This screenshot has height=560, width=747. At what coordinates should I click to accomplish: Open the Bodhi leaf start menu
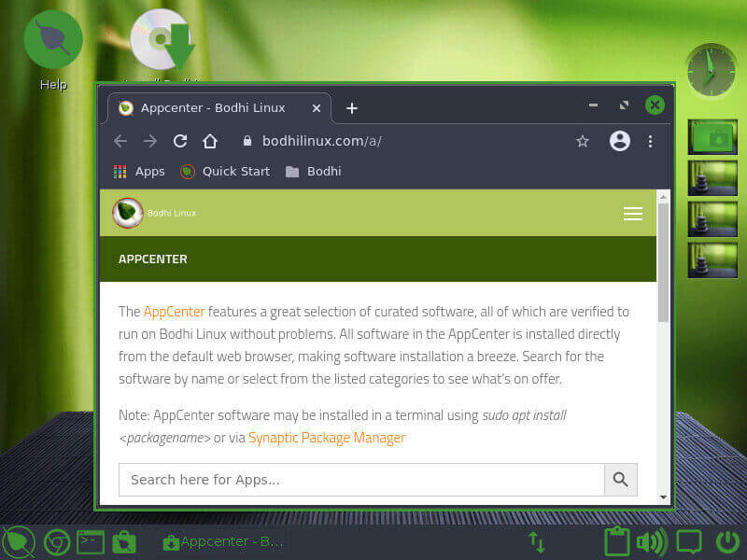point(19,542)
